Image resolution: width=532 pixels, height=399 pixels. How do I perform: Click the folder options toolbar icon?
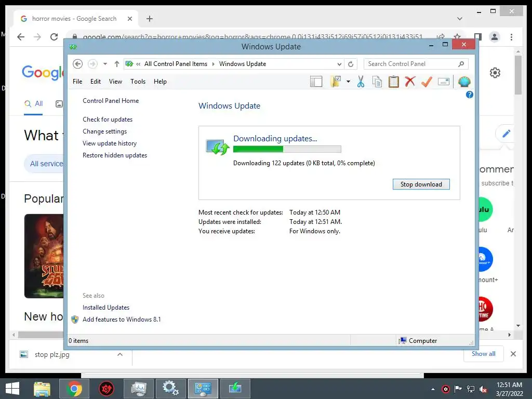point(336,82)
